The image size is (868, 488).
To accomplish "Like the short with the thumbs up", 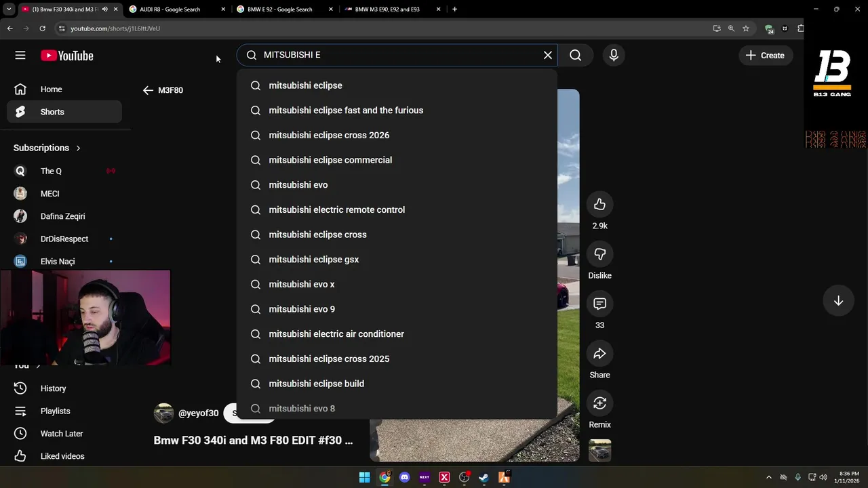I will 599,205.
